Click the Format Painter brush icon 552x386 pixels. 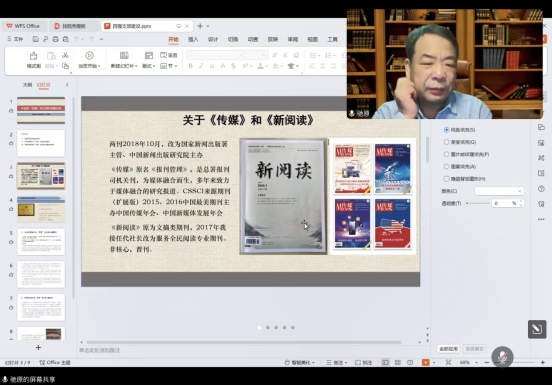pos(33,56)
